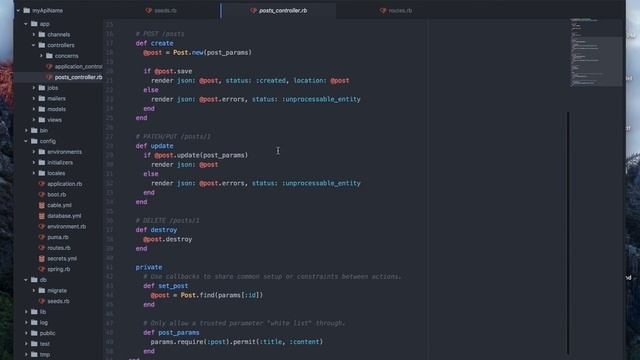The image size is (640, 360).
Task: Open application.rb from the config folder
Action: click(64, 184)
